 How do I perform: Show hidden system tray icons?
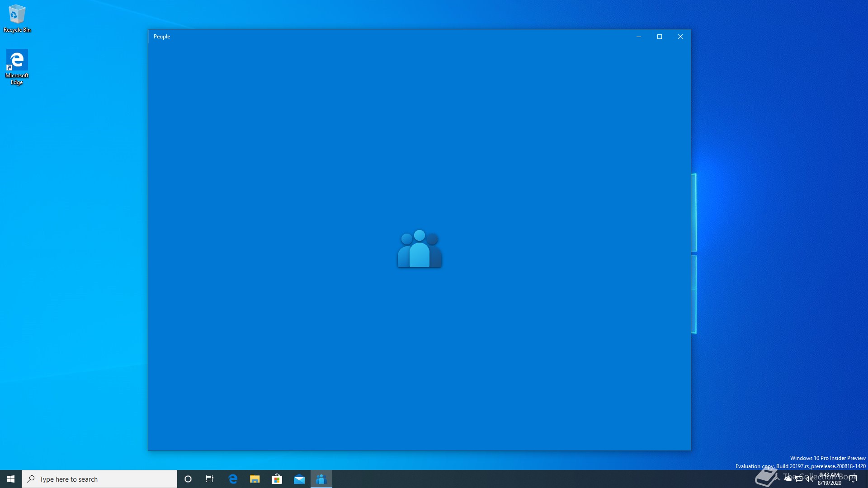click(x=777, y=479)
